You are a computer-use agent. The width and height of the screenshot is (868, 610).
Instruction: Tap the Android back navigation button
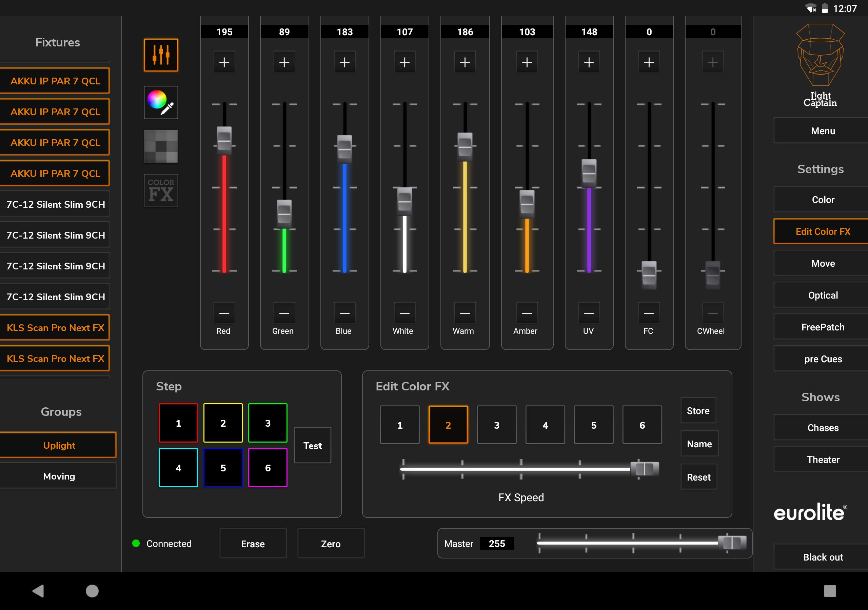pyautogui.click(x=38, y=591)
